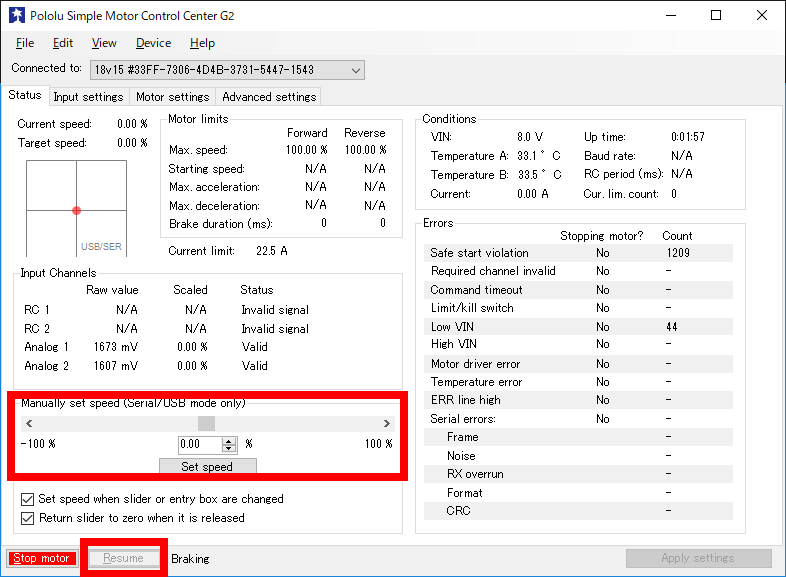Select the Status tab
The height and width of the screenshot is (577, 786).
coord(25,95)
